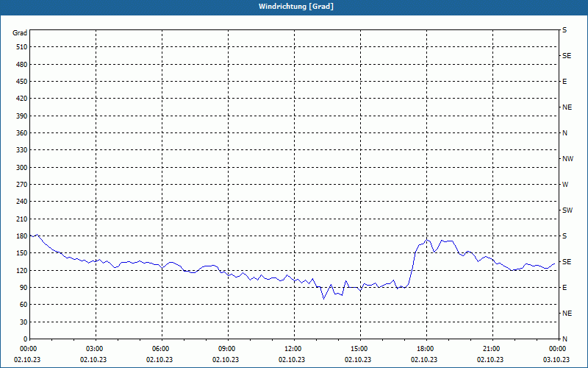Click the 60 y-axis value
This screenshot has height=368, width=588.
pyautogui.click(x=24, y=305)
